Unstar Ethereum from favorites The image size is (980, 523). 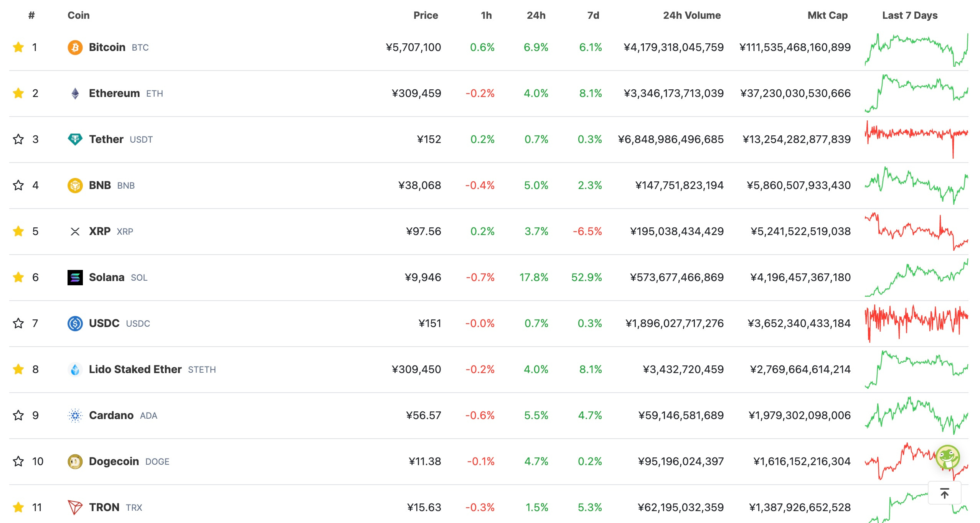[x=18, y=93]
